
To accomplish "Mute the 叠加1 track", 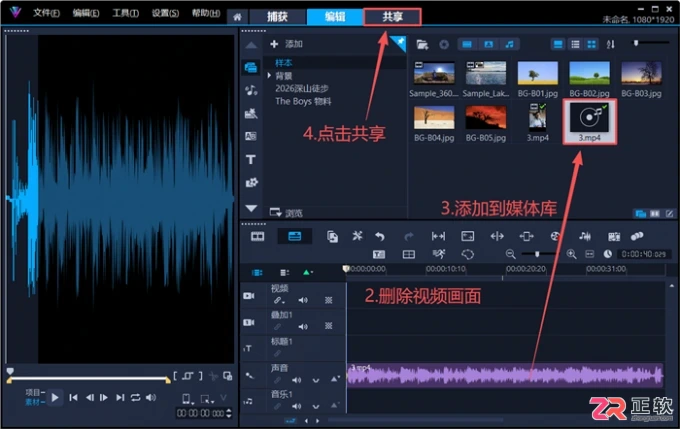I will point(303,326).
